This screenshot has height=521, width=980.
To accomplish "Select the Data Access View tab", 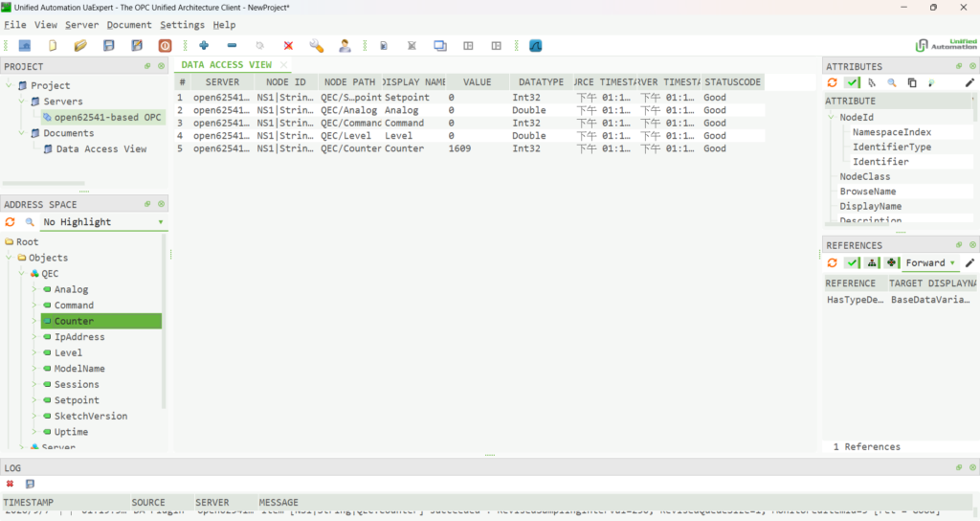I will [226, 65].
